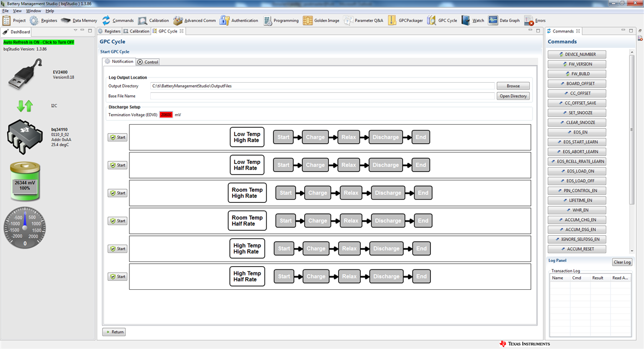Start the Room Temp Half Rate cycle
Screen dimensions: 644x349
(117, 221)
